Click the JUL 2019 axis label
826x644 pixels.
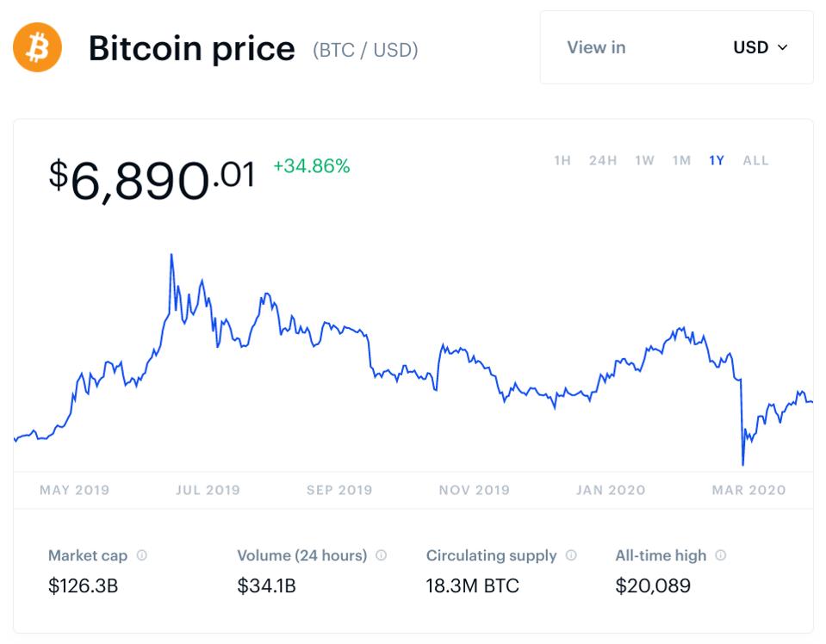coord(208,490)
